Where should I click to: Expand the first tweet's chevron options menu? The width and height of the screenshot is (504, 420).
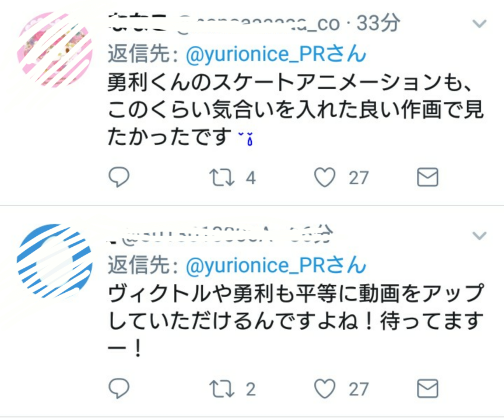(x=480, y=23)
